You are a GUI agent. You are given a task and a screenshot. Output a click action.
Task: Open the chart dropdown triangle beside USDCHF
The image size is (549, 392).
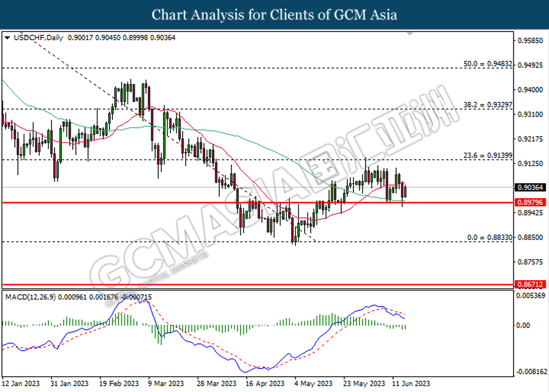[x=7, y=38]
